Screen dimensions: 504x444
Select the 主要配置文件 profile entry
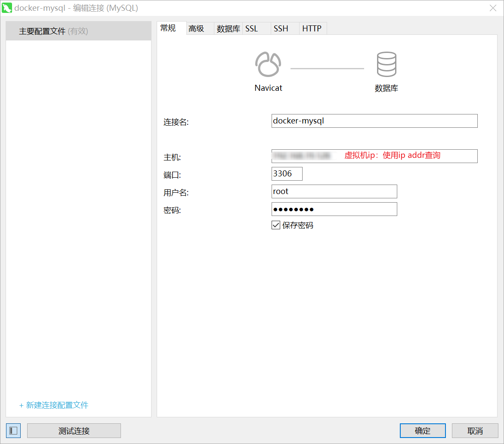(78, 31)
